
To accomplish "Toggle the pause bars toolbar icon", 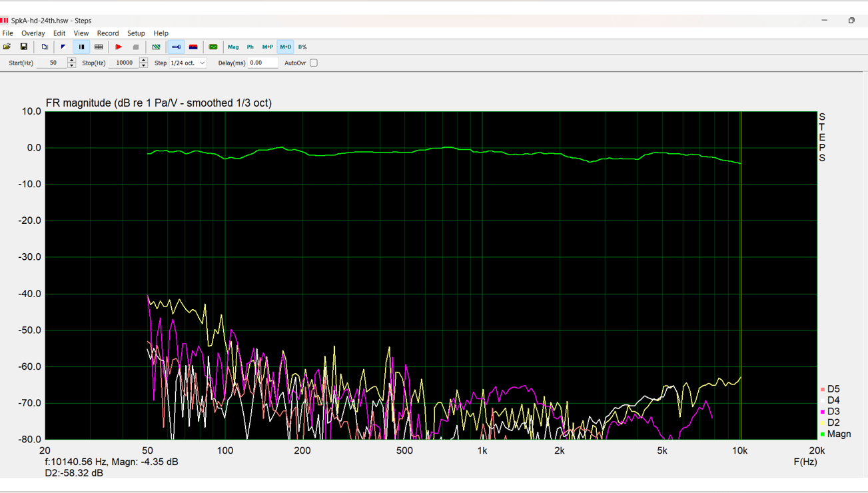I will [x=81, y=47].
